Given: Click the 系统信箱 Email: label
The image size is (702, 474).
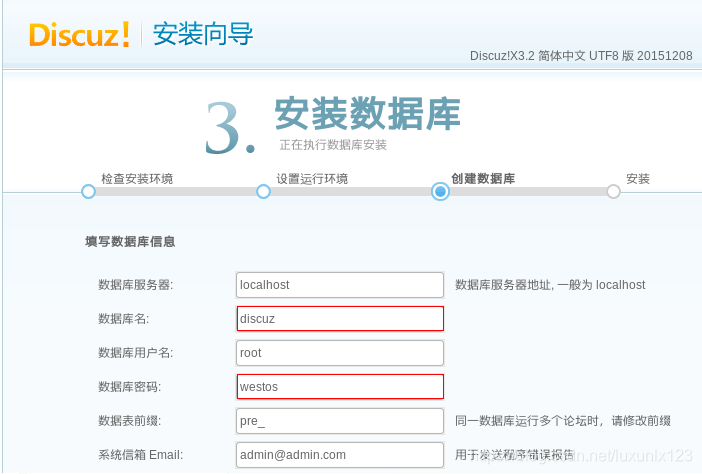Looking at the screenshot, I should point(141,455).
